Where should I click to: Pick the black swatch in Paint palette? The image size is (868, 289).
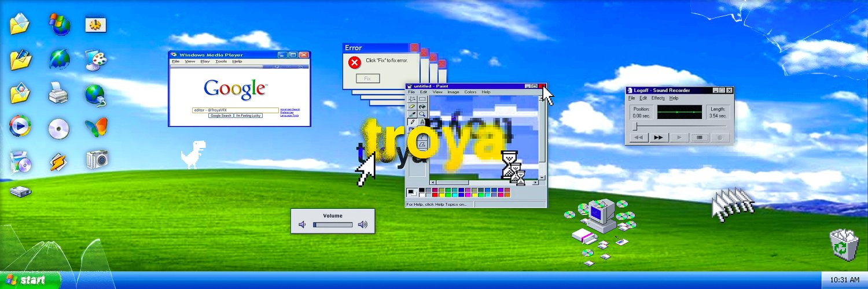coord(422,190)
